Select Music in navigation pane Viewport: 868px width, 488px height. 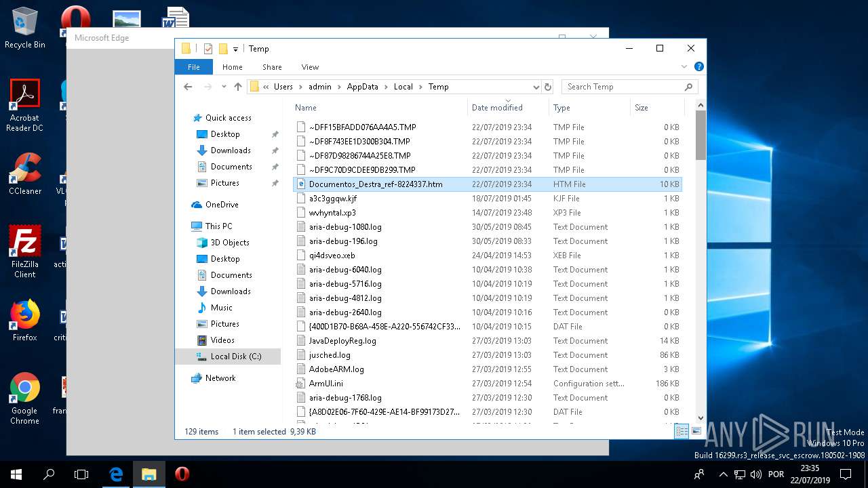[x=221, y=308]
